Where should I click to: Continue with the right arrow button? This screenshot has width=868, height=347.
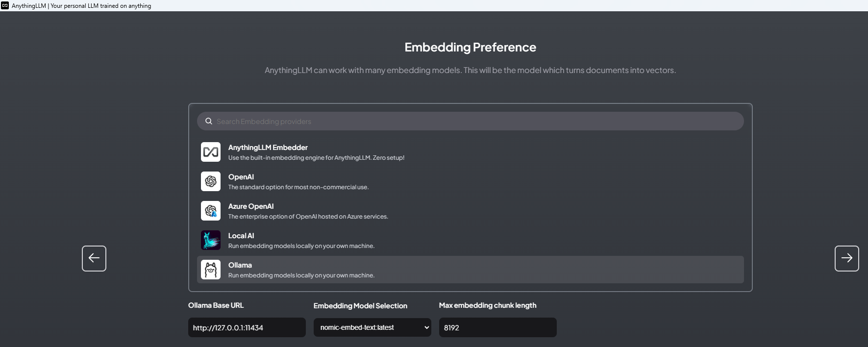(847, 258)
